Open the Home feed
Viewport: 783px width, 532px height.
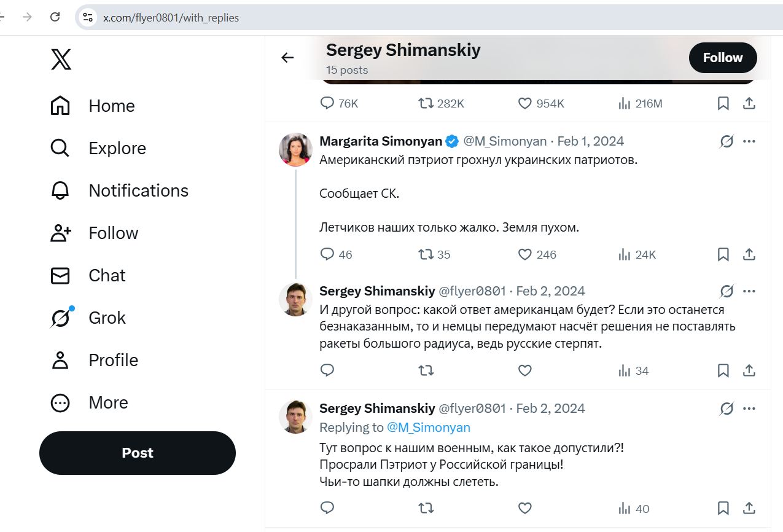point(111,106)
